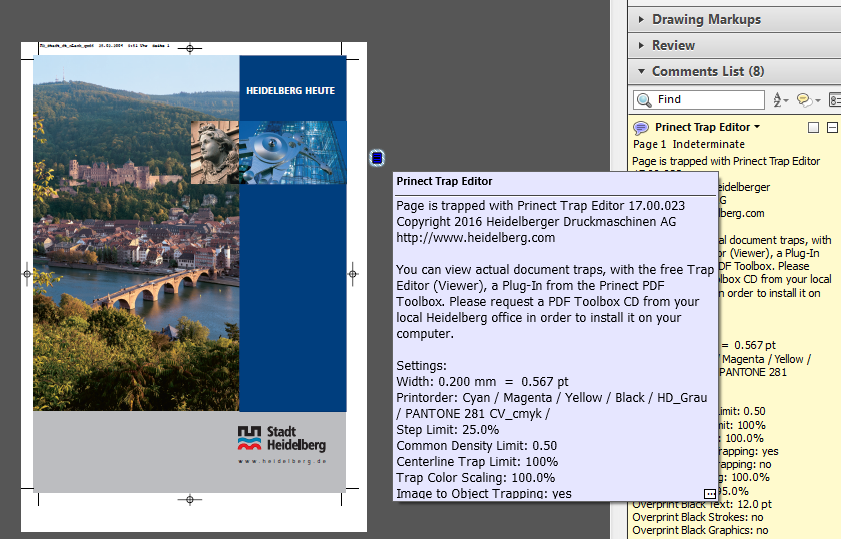This screenshot has height=539, width=841.
Task: Click the Prinect Trap Editor comment bubble icon
Action: (641, 128)
